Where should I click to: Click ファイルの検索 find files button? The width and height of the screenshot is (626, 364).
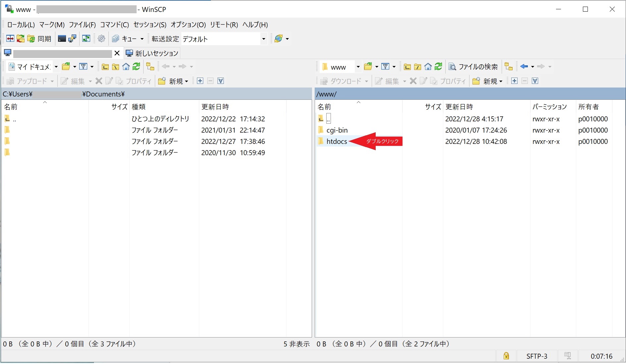(473, 67)
